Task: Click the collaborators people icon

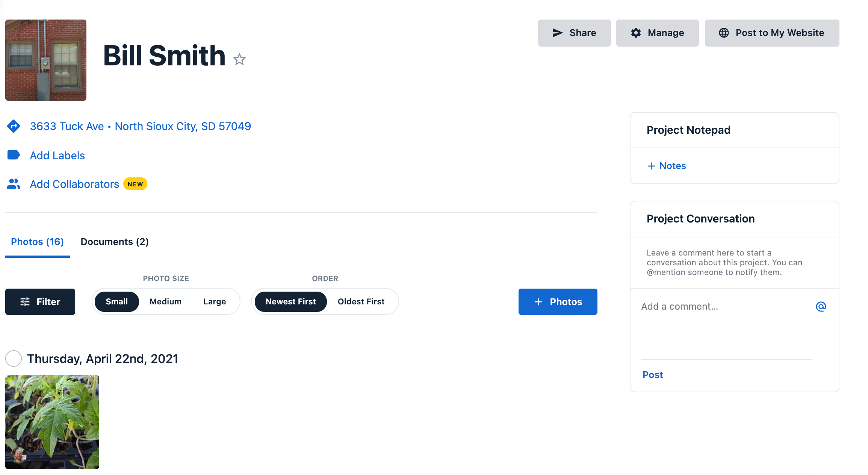Action: tap(14, 184)
